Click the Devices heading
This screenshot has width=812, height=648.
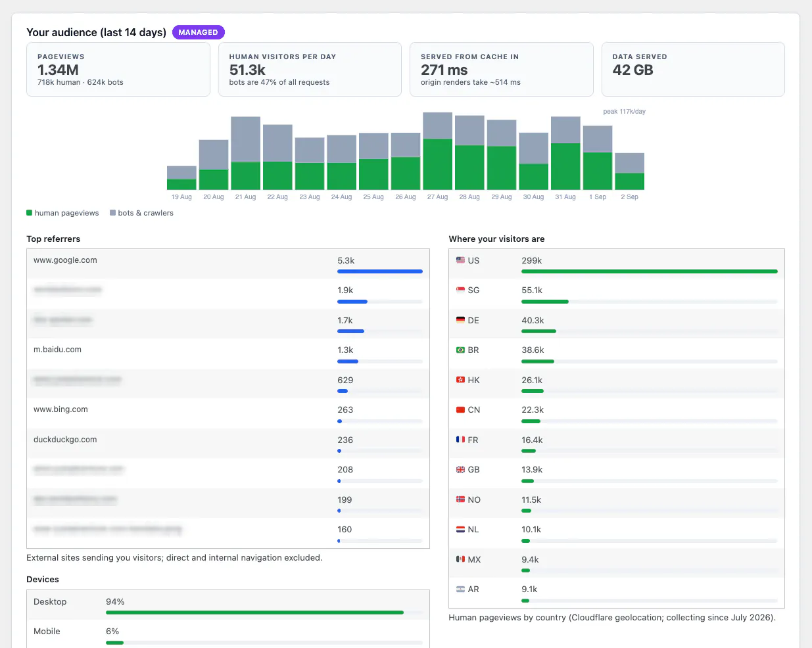click(43, 579)
